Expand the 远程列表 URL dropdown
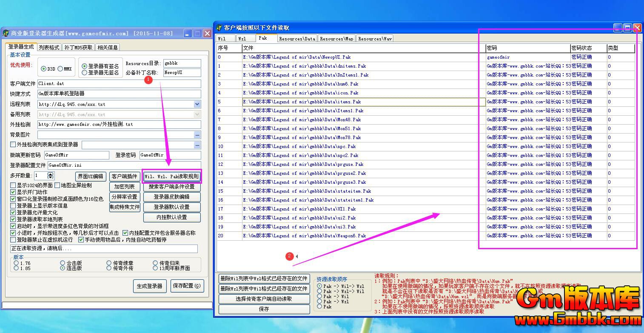Image resolution: width=644 pixels, height=333 pixels. tap(197, 104)
